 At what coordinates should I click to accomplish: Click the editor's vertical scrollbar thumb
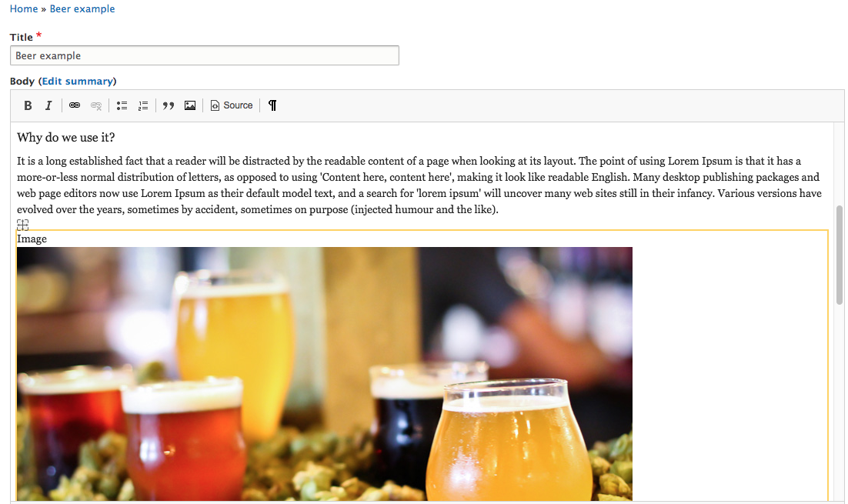coord(840,255)
